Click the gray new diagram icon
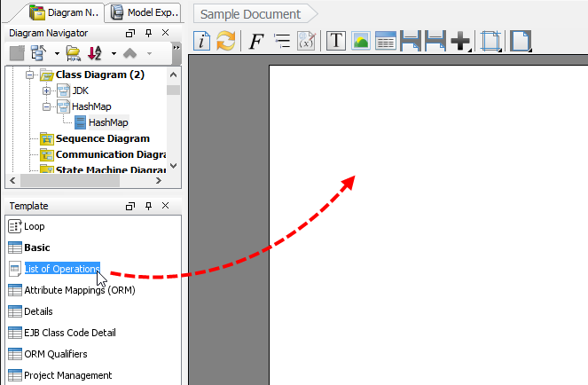 (x=17, y=53)
